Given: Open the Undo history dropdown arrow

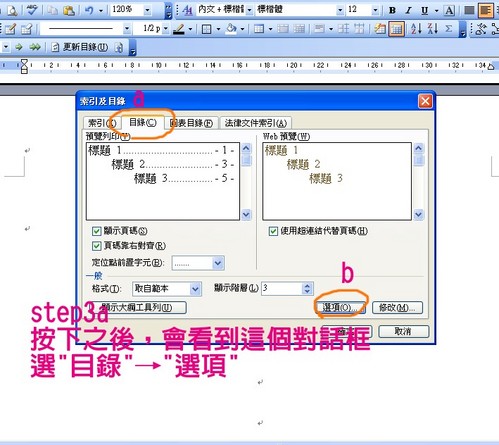Looking at the screenshot, I should coord(101,11).
